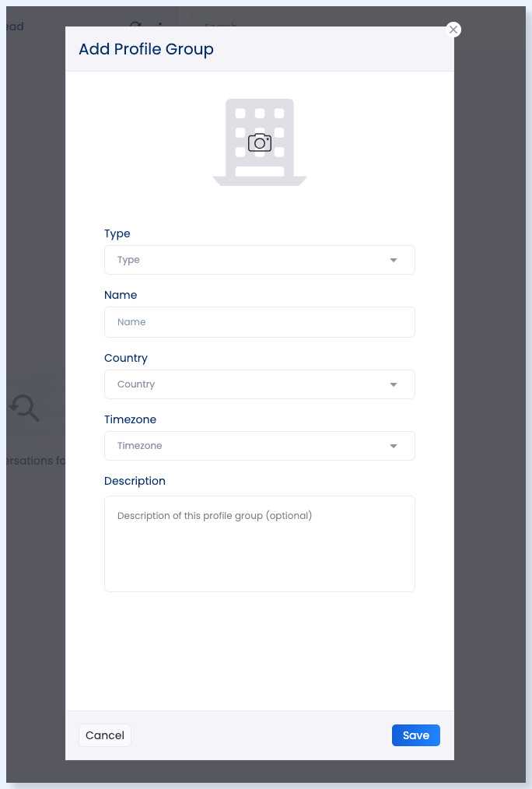Close the Add Profile Group dialog
The image size is (532, 789).
(x=453, y=30)
